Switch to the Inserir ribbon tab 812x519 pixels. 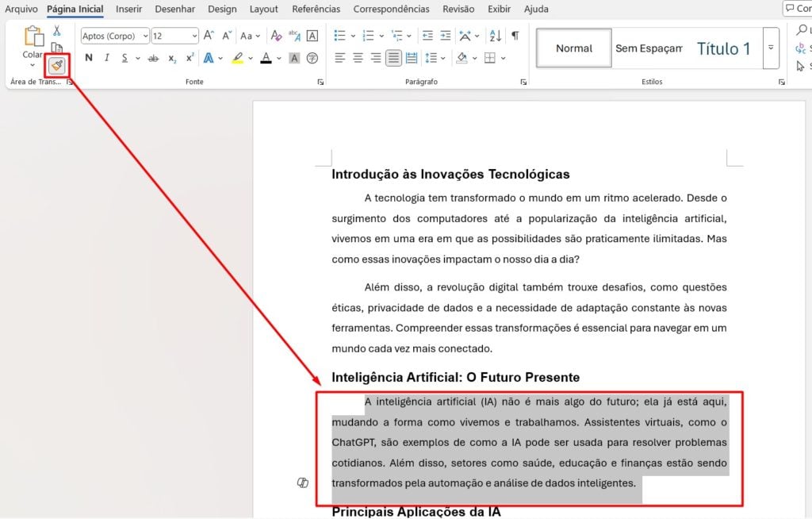pyautogui.click(x=128, y=9)
